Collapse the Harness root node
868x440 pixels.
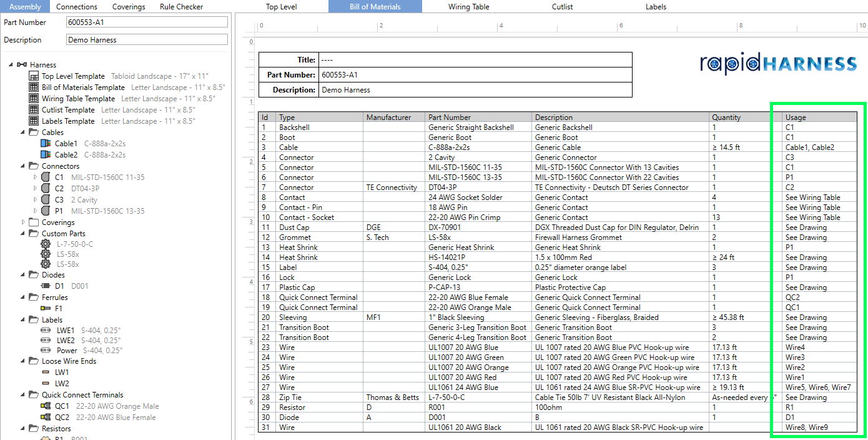11,65
